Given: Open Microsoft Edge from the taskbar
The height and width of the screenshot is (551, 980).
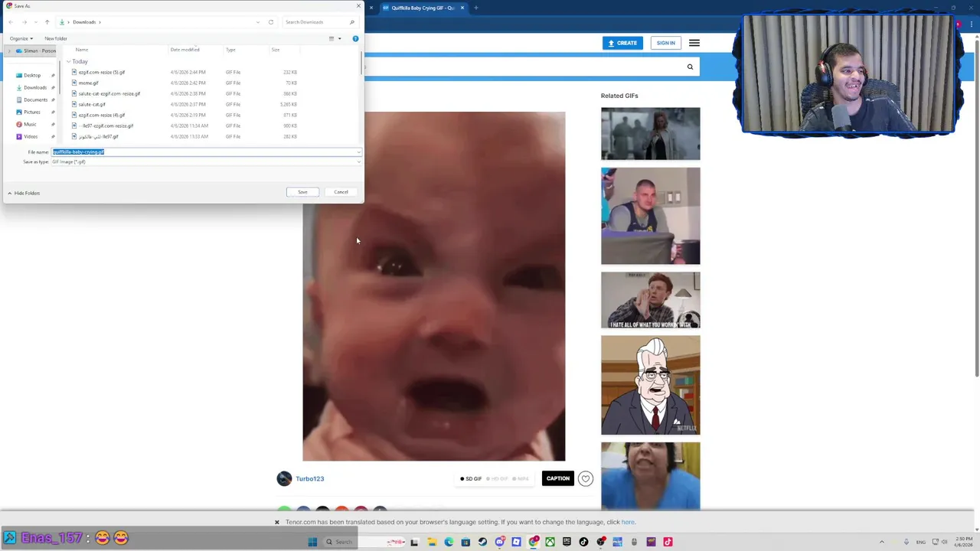Looking at the screenshot, I should pyautogui.click(x=449, y=542).
